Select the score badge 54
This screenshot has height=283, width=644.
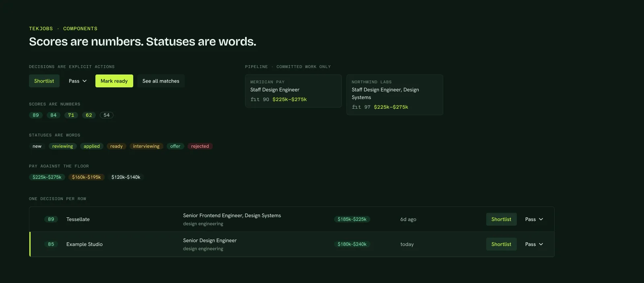[107, 115]
